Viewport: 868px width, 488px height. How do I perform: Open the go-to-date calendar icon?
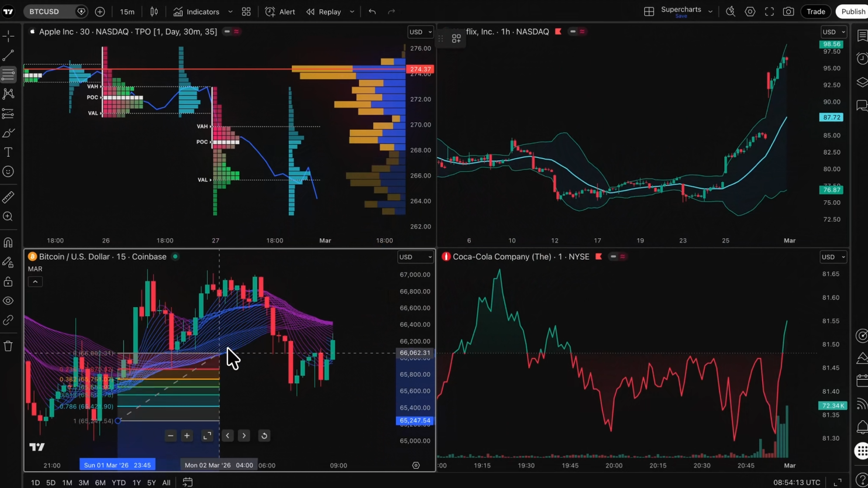[x=187, y=482]
